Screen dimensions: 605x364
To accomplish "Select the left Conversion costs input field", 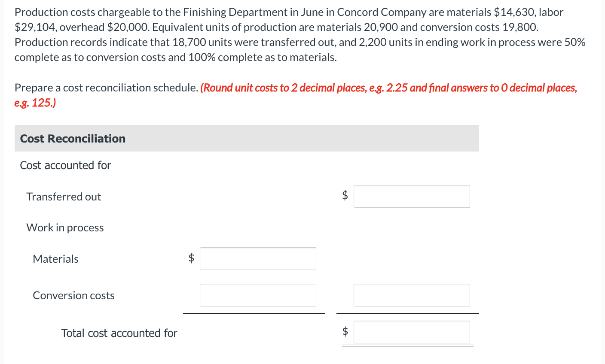I will pyautogui.click(x=258, y=295).
